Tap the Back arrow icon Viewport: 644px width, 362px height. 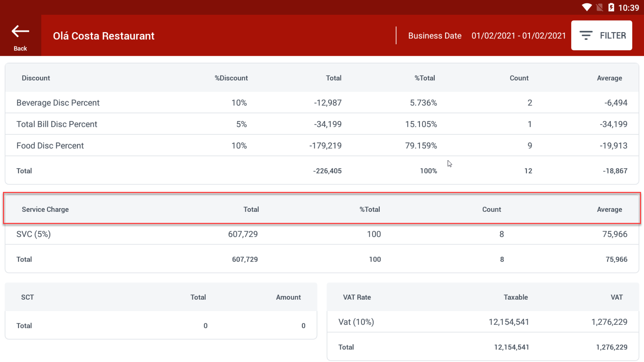[x=20, y=32]
